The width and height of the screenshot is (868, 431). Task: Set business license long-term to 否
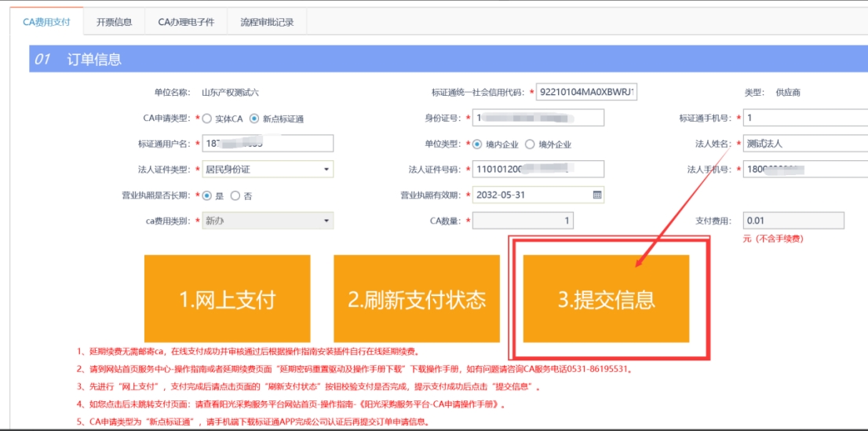[235, 195]
